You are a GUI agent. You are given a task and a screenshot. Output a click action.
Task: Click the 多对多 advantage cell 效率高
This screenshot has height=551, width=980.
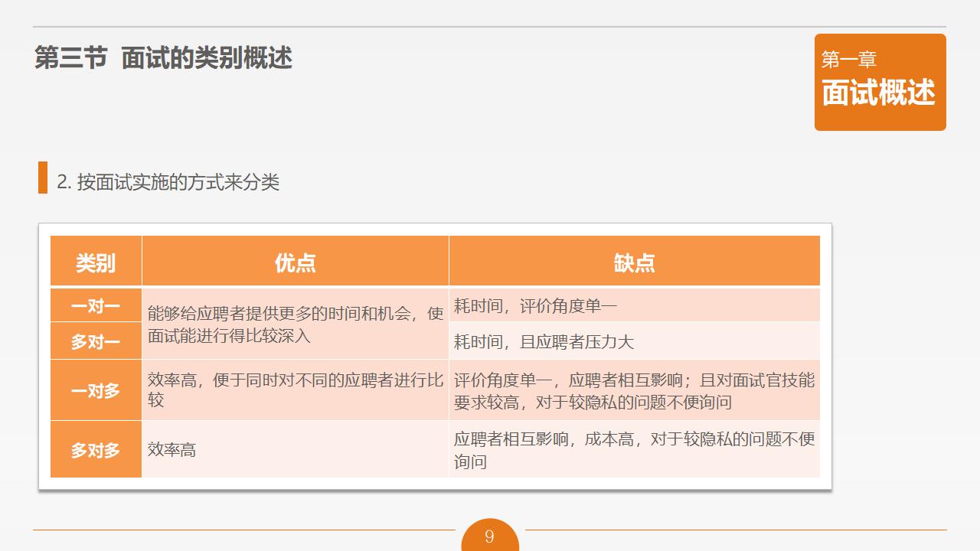(296, 449)
